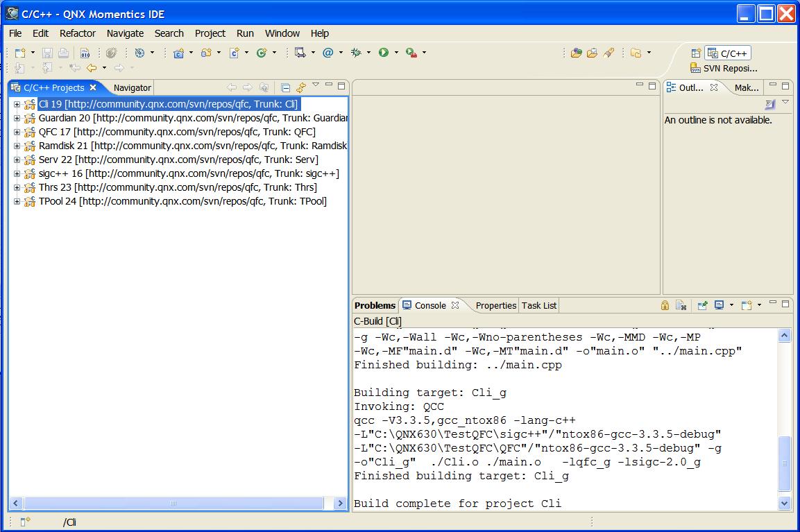
Task: Expand the Guardian 20 project tree node
Action: click(17, 118)
